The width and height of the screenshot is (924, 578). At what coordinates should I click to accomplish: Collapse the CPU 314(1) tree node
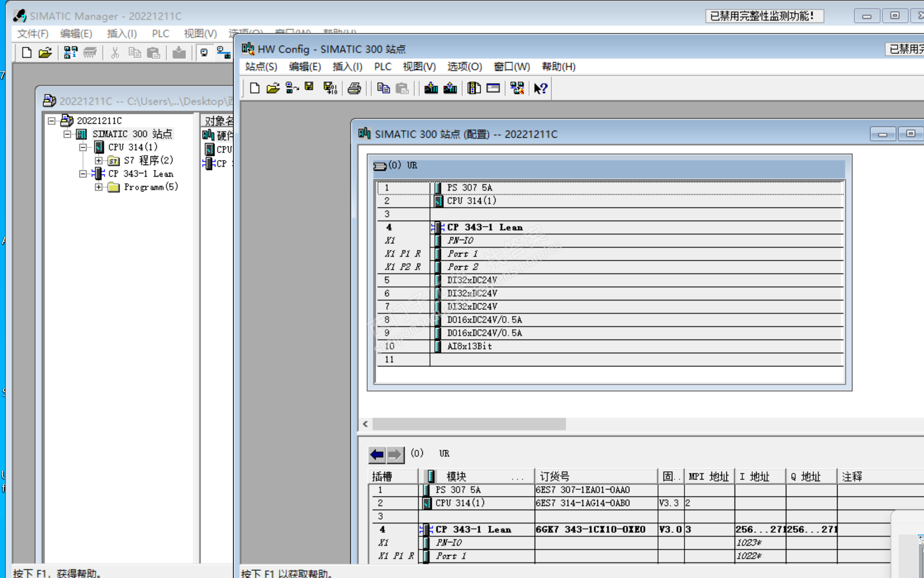[x=83, y=148]
